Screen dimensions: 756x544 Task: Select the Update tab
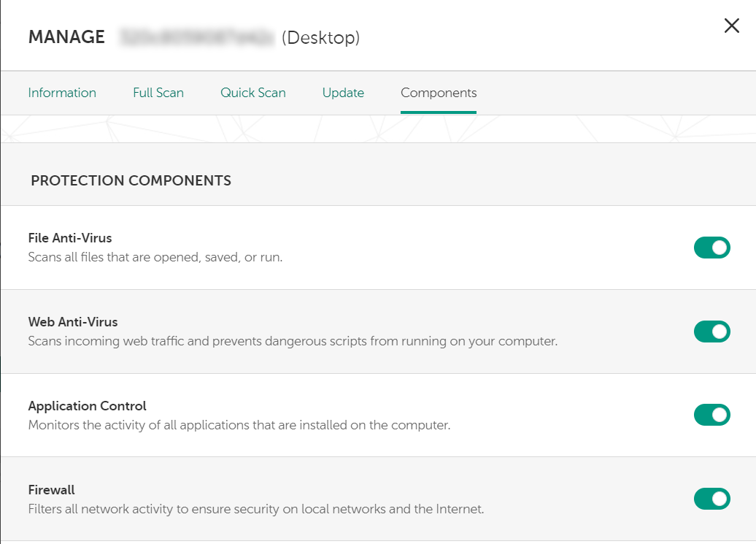343,93
